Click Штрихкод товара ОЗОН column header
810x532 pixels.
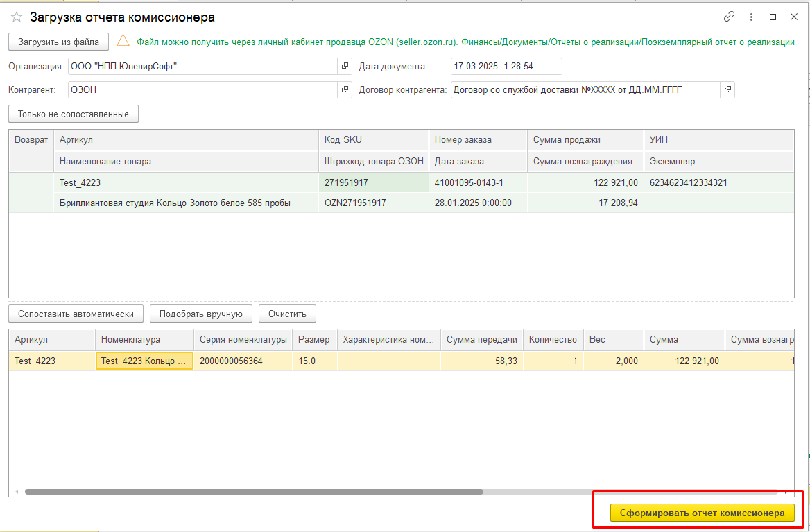point(374,161)
